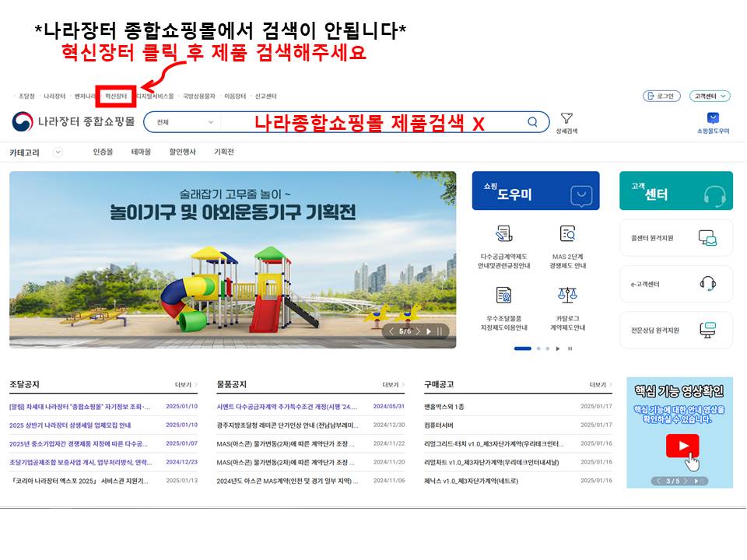The width and height of the screenshot is (747, 560).
Task: Go to next slide in playground banner
Action: tap(418, 331)
